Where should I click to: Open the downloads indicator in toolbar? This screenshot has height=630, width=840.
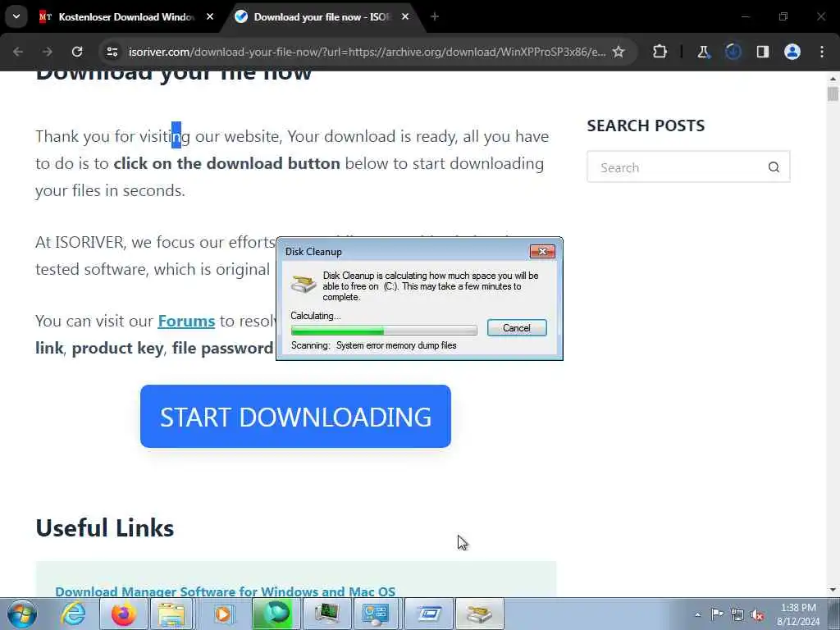point(733,52)
